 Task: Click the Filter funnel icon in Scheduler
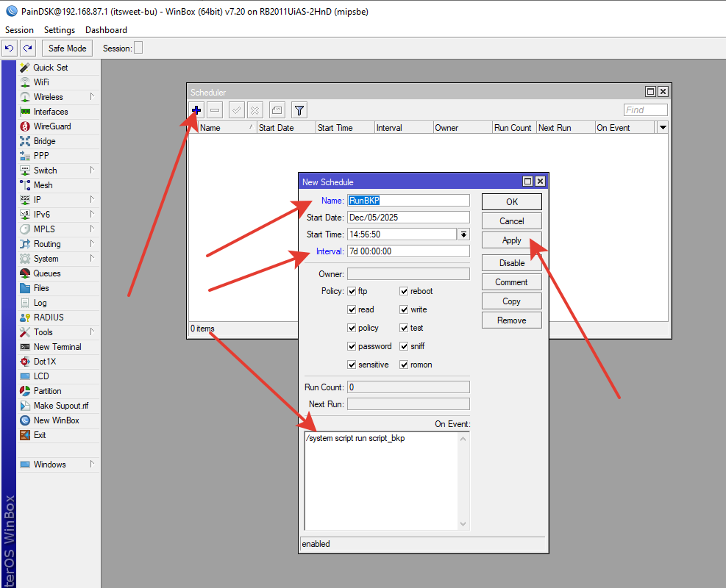(x=299, y=110)
